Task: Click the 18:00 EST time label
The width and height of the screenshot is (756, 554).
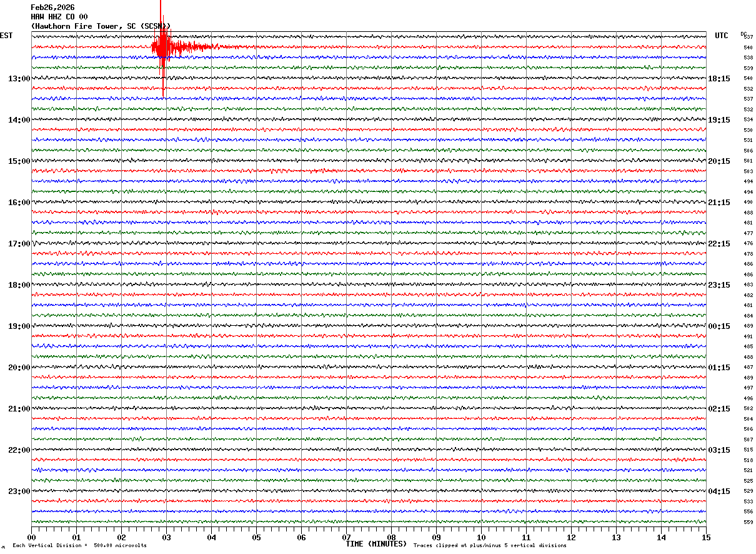Action: 19,285
